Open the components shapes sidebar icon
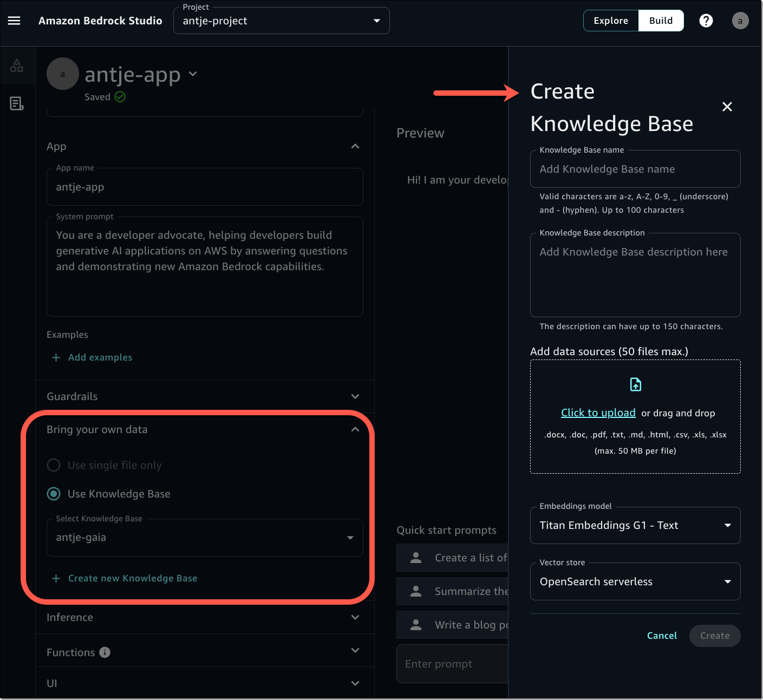The height and width of the screenshot is (700, 763). [x=17, y=66]
